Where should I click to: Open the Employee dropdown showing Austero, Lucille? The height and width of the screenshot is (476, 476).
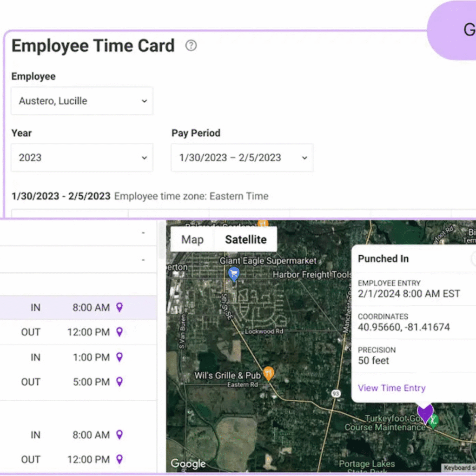click(82, 101)
